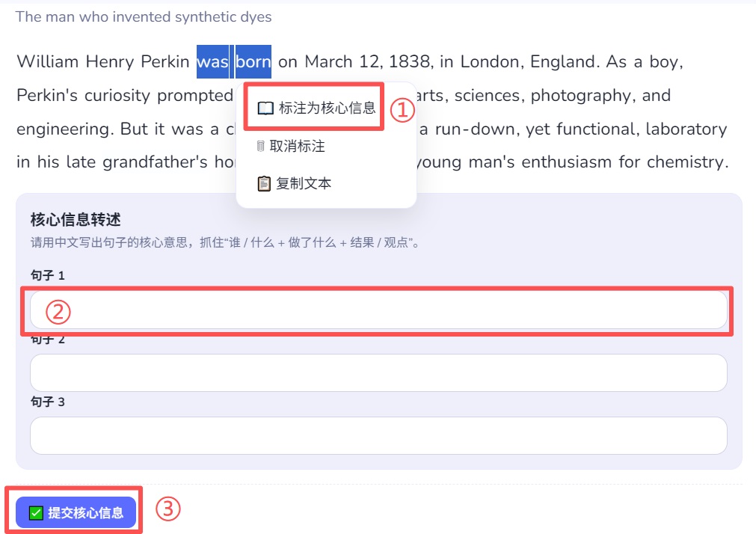Viewport: 756px width, 534px height.
Task: Click the highlighted word 'born'
Action: pyautogui.click(x=253, y=62)
